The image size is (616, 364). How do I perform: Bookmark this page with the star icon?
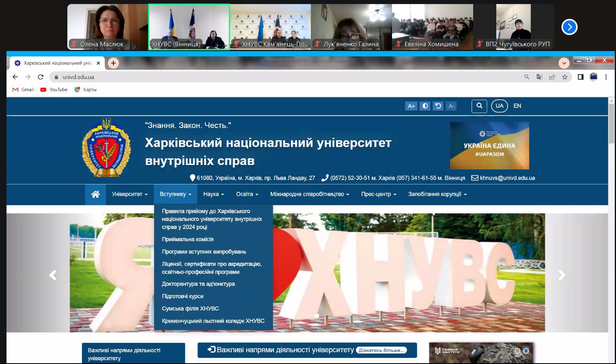[564, 77]
